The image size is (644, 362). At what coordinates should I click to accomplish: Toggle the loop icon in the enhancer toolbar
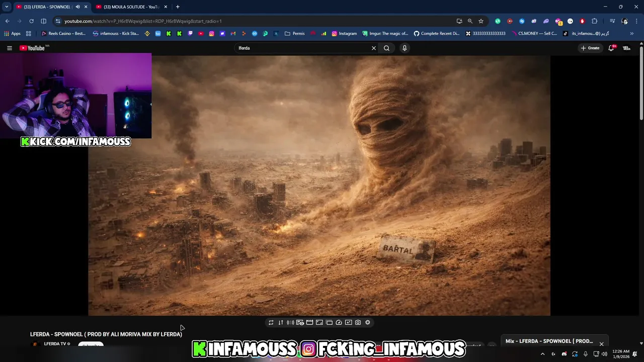tap(271, 322)
